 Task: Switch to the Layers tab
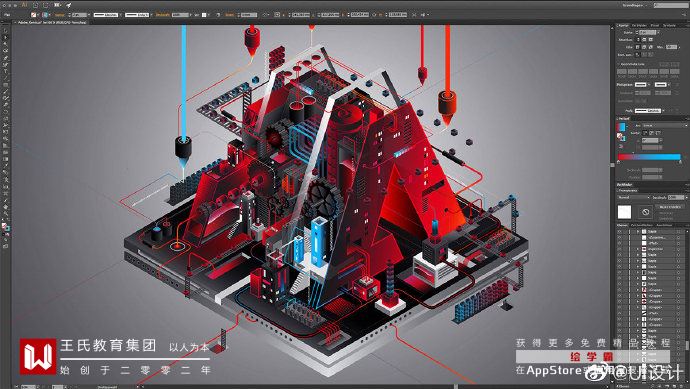(622, 225)
